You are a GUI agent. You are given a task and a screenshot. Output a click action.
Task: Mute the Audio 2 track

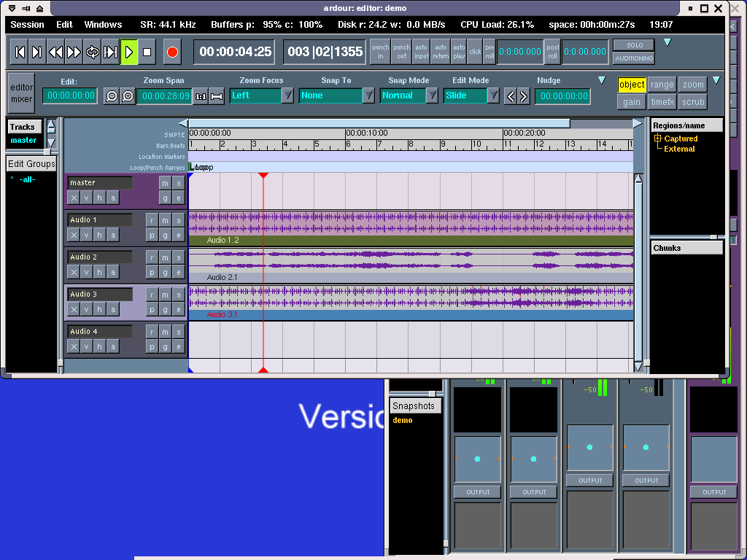coord(166,257)
